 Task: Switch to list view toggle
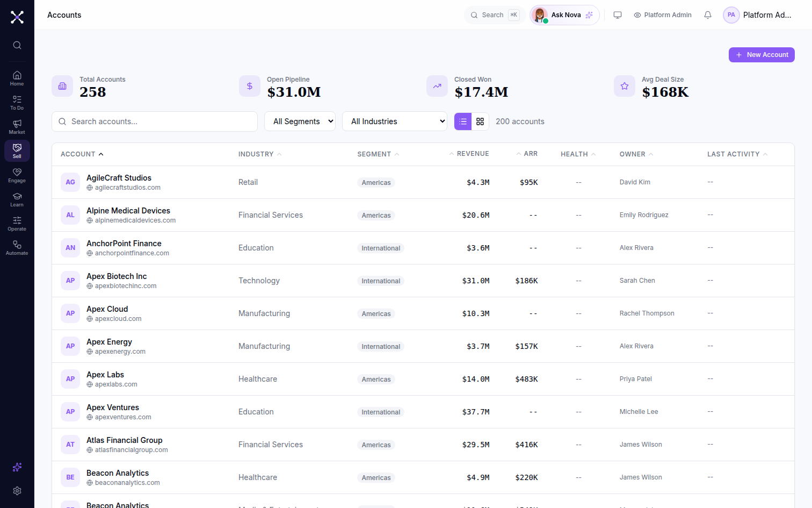pos(463,121)
